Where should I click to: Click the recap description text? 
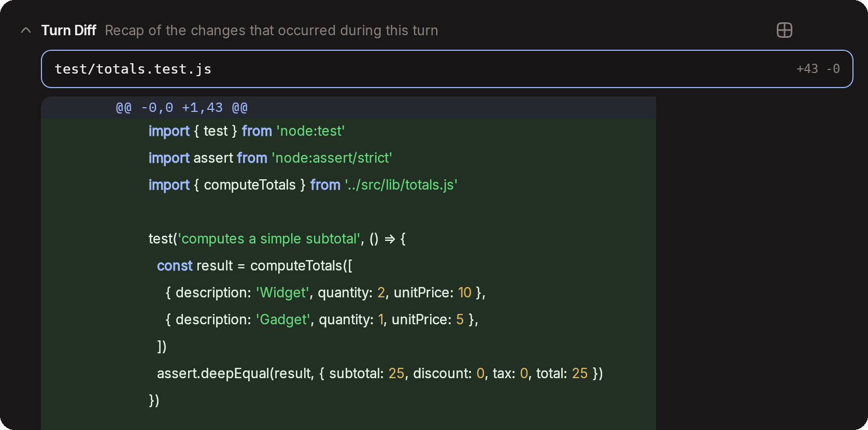click(x=272, y=31)
